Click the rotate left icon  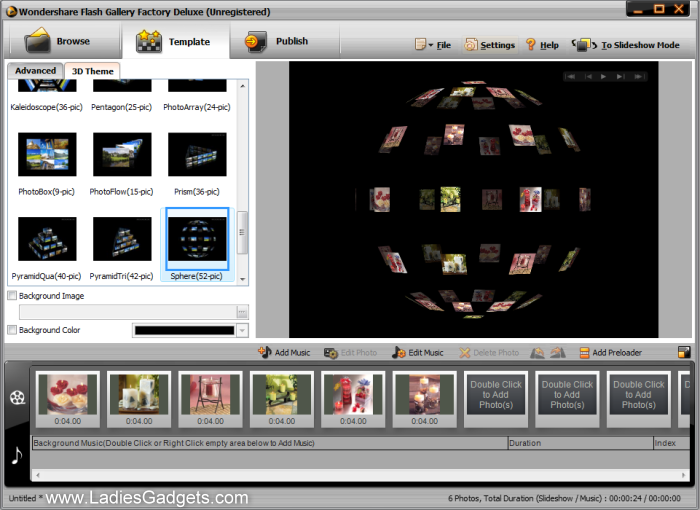(x=538, y=353)
